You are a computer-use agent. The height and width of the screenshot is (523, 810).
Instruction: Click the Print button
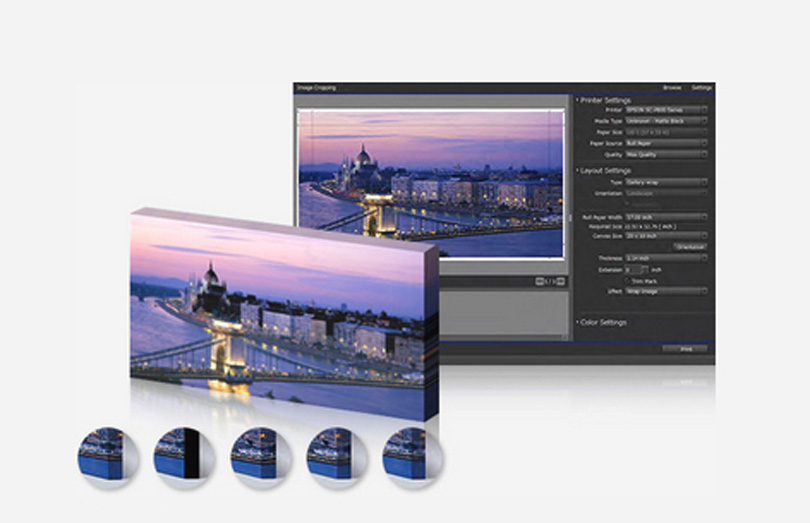[x=685, y=349]
